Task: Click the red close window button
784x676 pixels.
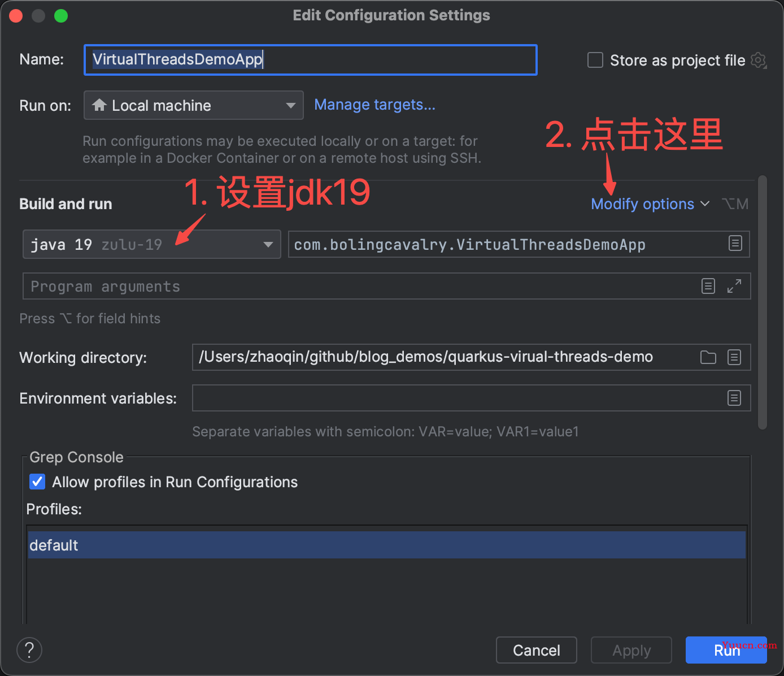Action: click(x=16, y=16)
